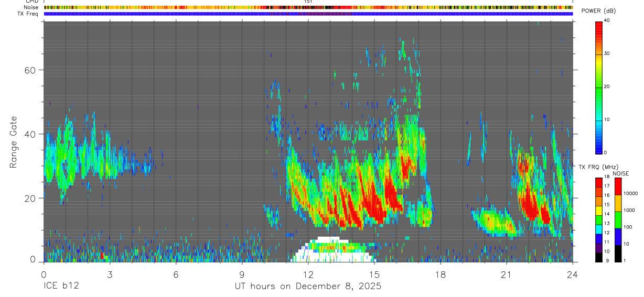Image resolution: width=644 pixels, height=297 pixels.
Task: Click the '1000' label on the NOISE legend
Action: pos(628,210)
